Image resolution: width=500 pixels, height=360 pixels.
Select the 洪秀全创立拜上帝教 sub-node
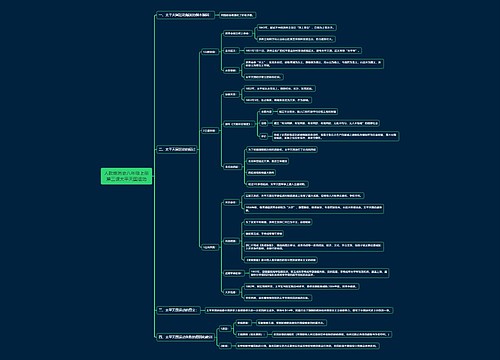coord(237,33)
